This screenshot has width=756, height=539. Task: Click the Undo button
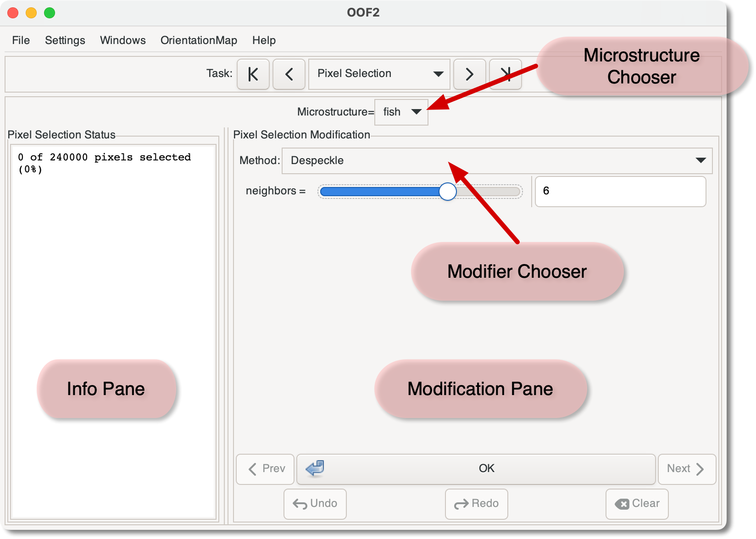(x=315, y=504)
